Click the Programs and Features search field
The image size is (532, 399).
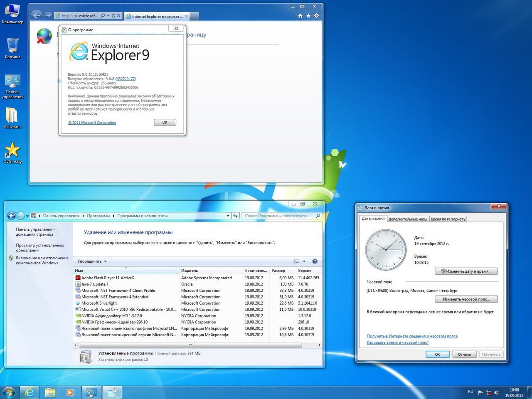click(282, 216)
